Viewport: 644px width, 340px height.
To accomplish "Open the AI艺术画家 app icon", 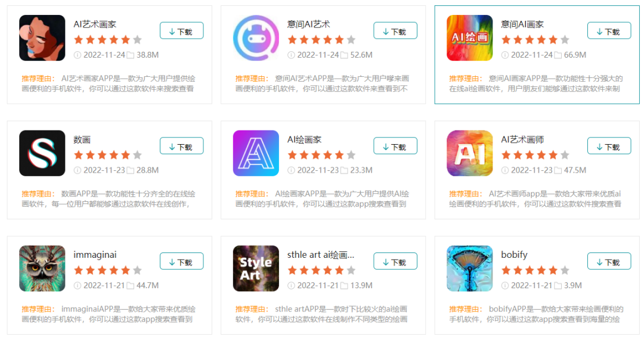I will click(42, 38).
